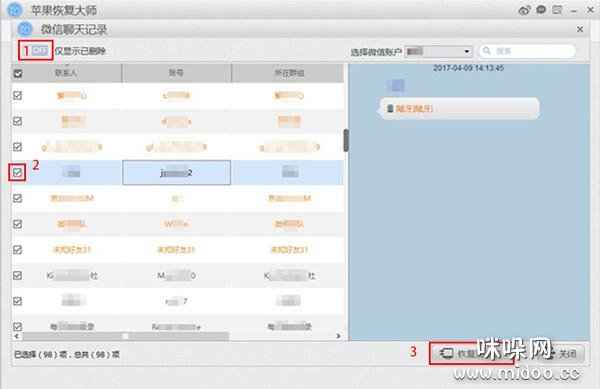Click the horizontal scrollbar right arrow
The height and width of the screenshot is (389, 600).
tap(338, 336)
